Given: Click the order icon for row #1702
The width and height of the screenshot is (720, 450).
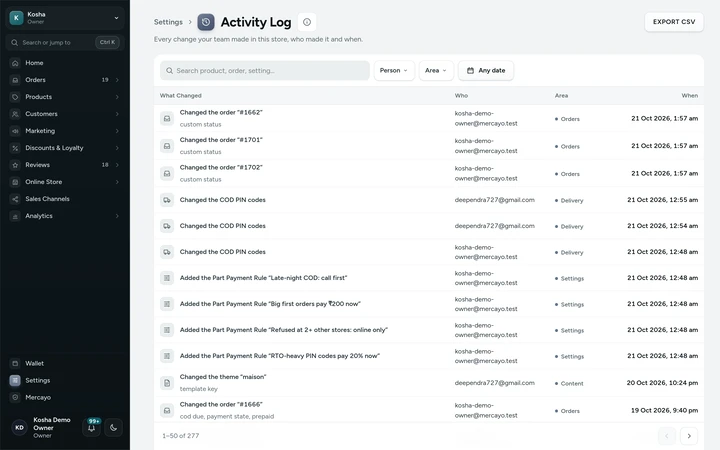Looking at the screenshot, I should 167,174.
